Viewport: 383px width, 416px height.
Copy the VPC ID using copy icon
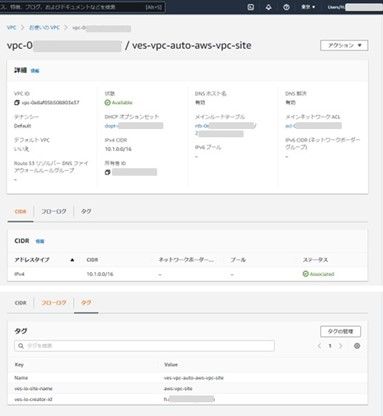coord(17,103)
